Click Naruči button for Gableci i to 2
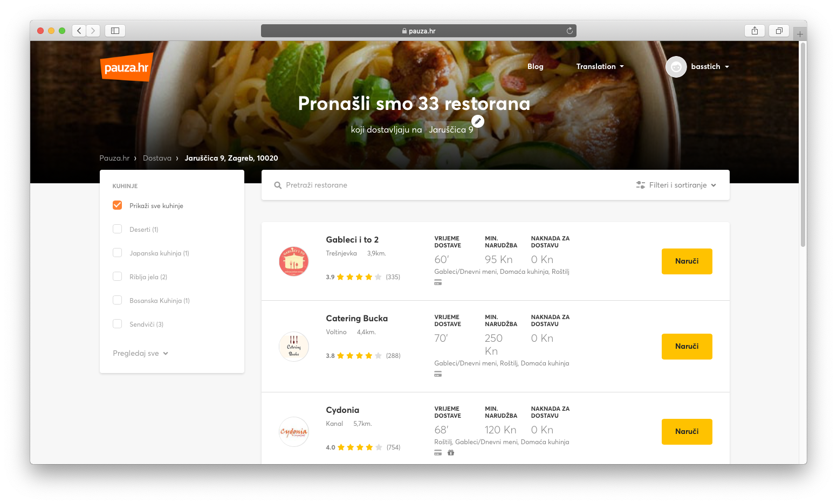The height and width of the screenshot is (504, 837). click(687, 261)
